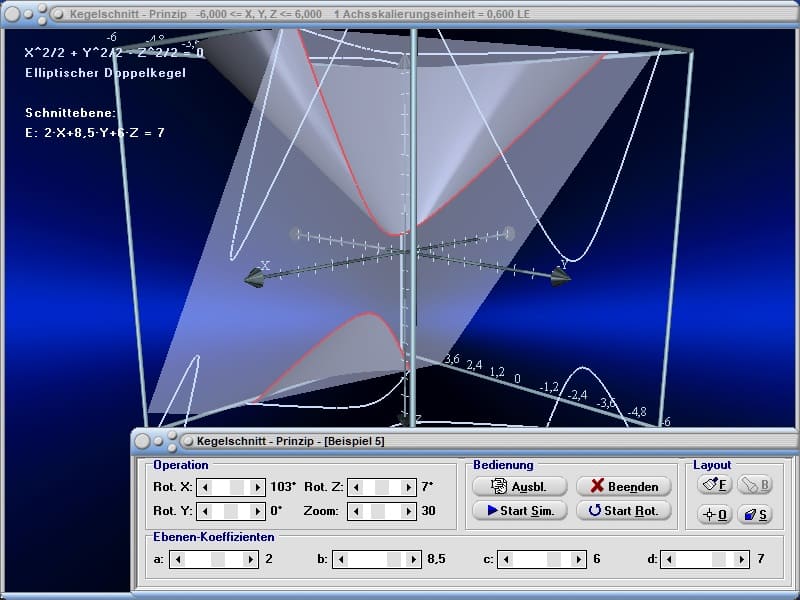Click the coefficient c scrollbar thumb
The height and width of the screenshot is (600, 800).
554,559
